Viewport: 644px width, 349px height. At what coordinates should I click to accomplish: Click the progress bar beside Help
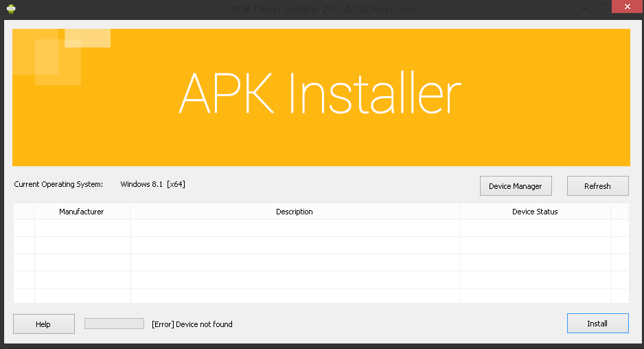pyautogui.click(x=114, y=324)
